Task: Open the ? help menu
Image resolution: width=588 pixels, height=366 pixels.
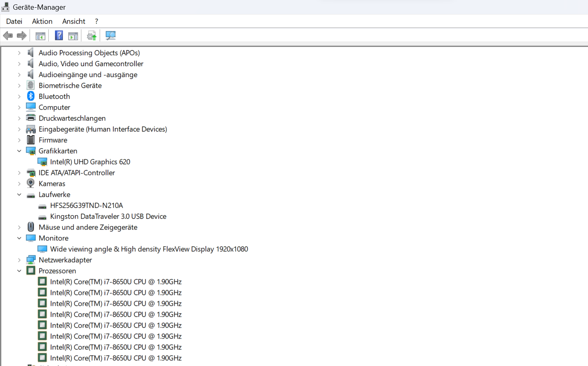Action: coord(96,21)
